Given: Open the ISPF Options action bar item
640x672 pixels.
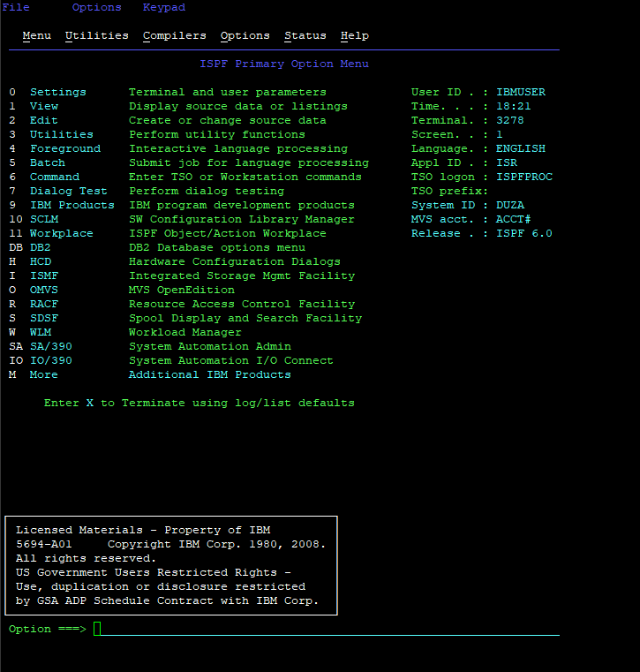Looking at the screenshot, I should coord(245,35).
